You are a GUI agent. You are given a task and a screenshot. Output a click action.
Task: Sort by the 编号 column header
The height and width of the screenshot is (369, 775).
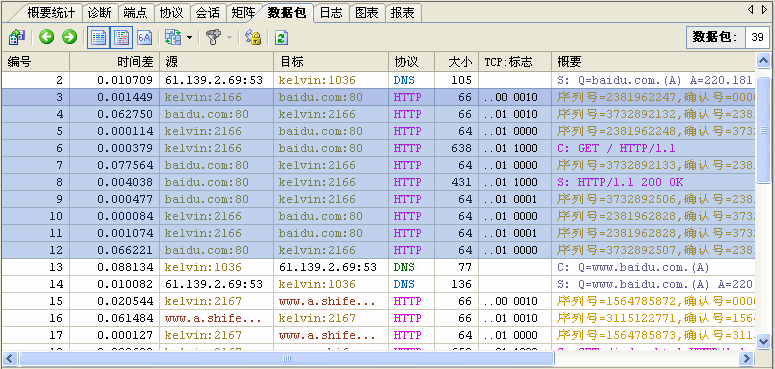pyautogui.click(x=36, y=62)
